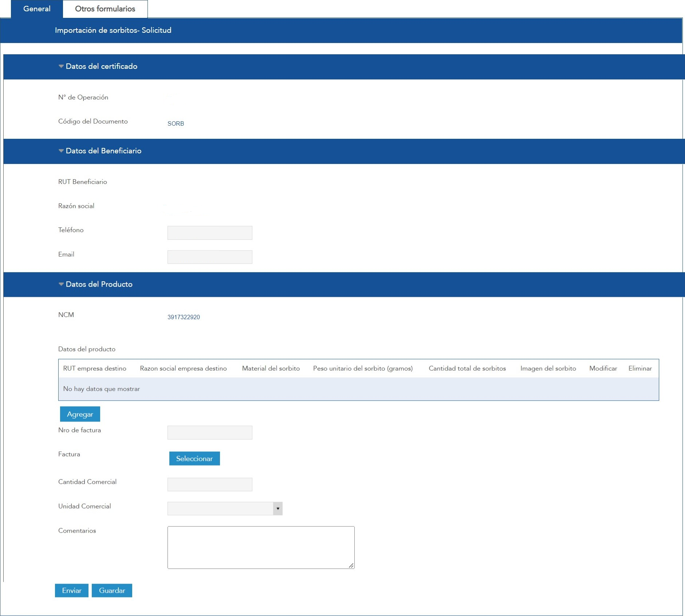Click the Imagen del sorbito column header
This screenshot has height=616, width=685.
548,368
